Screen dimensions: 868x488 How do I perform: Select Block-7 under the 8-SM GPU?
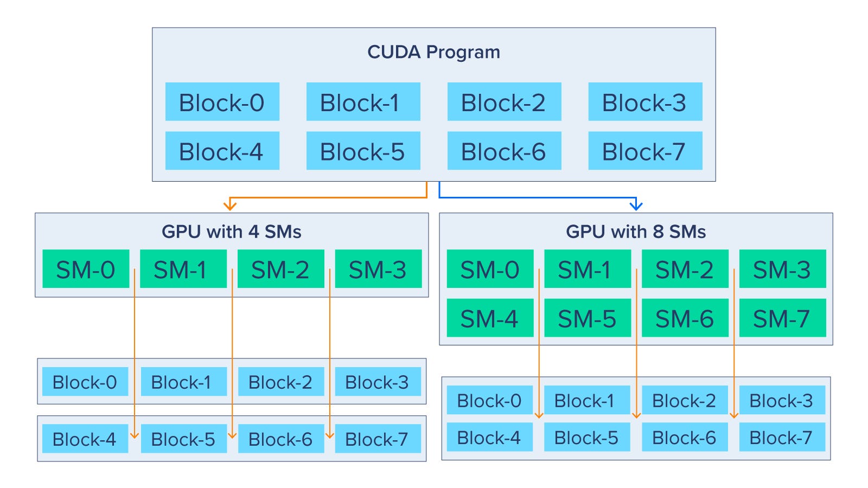click(x=782, y=437)
